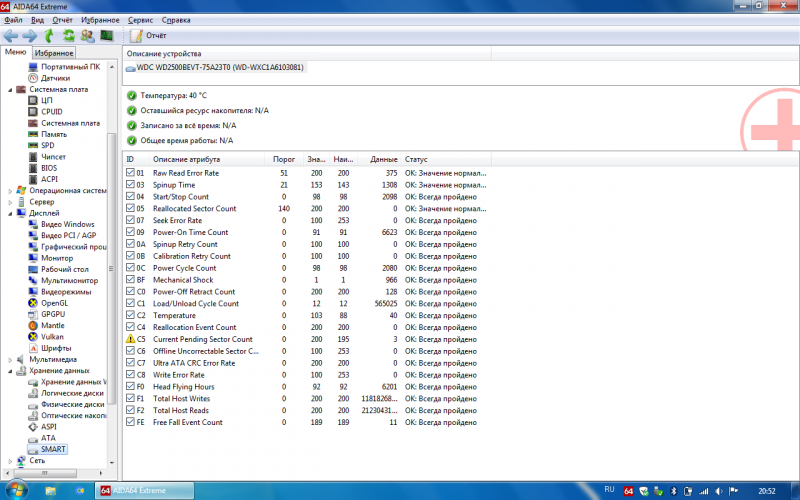
Task: Click the green Refresh icon in toolbar
Action: (x=69, y=35)
